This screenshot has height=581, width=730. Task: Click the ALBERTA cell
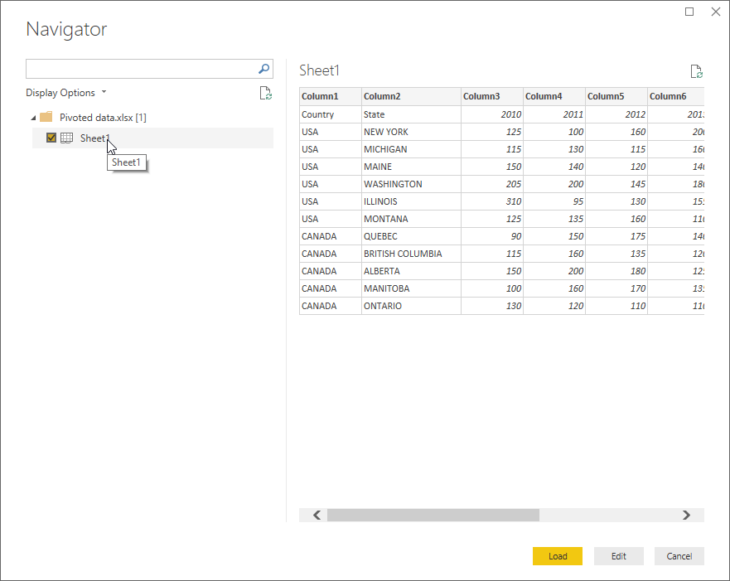(411, 271)
